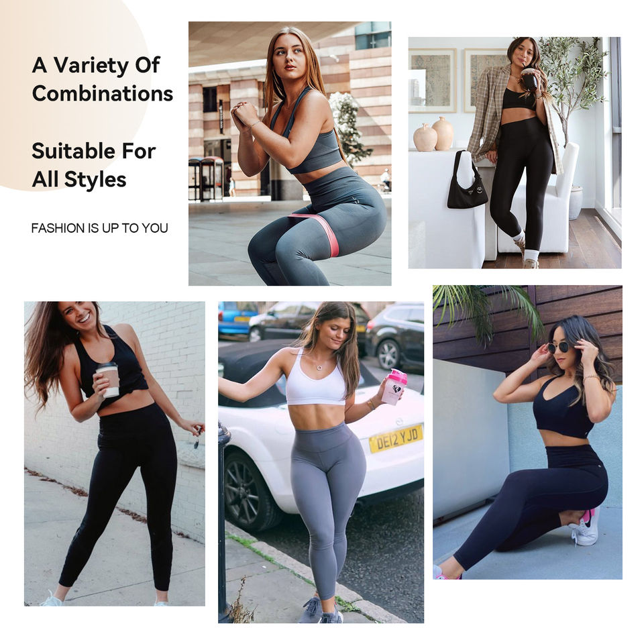
Task: Click the coffee cup with white lid
Action: click(108, 380)
